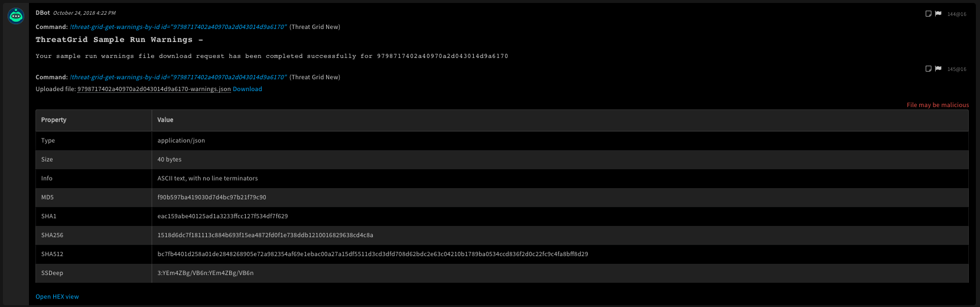Click the first threat-grid-get-warnings-by-id command link

[178, 27]
